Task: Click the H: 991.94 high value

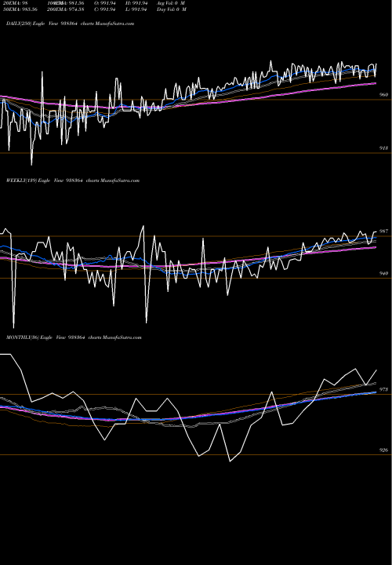Action: point(136,3)
